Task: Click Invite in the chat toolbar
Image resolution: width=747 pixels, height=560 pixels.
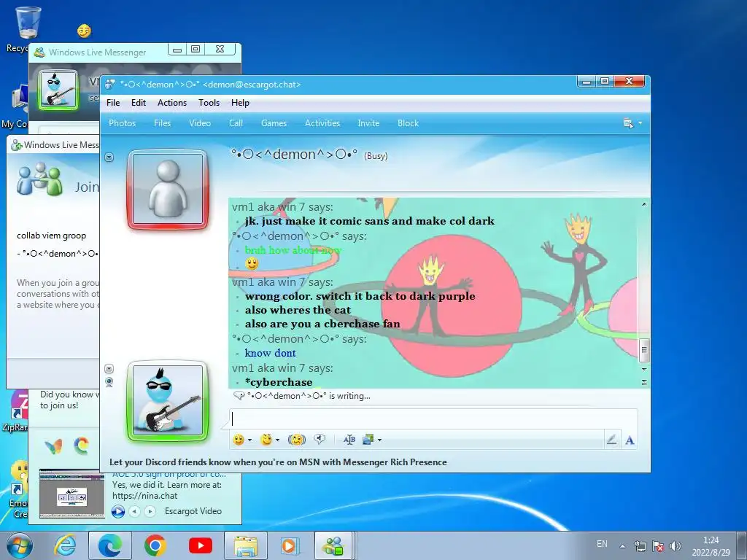Action: (x=368, y=123)
